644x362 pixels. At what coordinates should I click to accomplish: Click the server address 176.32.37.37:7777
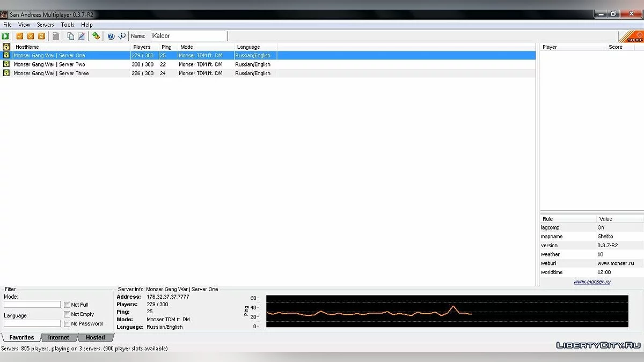(x=168, y=297)
